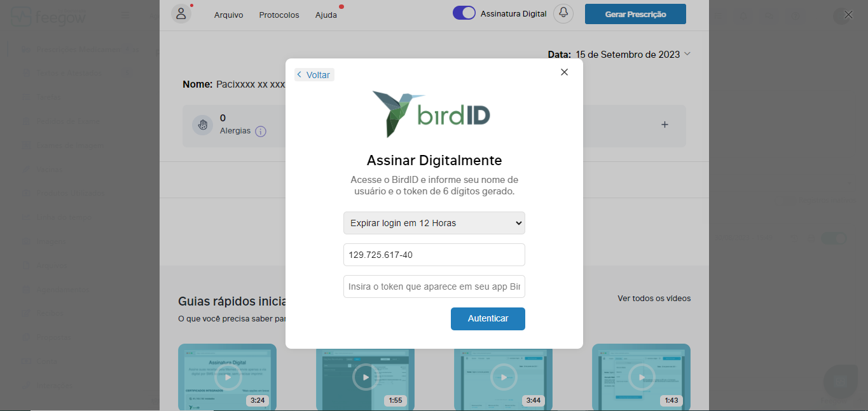Toggle the Assinatura Digital switch
Viewport: 868px width, 411px height.
(x=464, y=13)
